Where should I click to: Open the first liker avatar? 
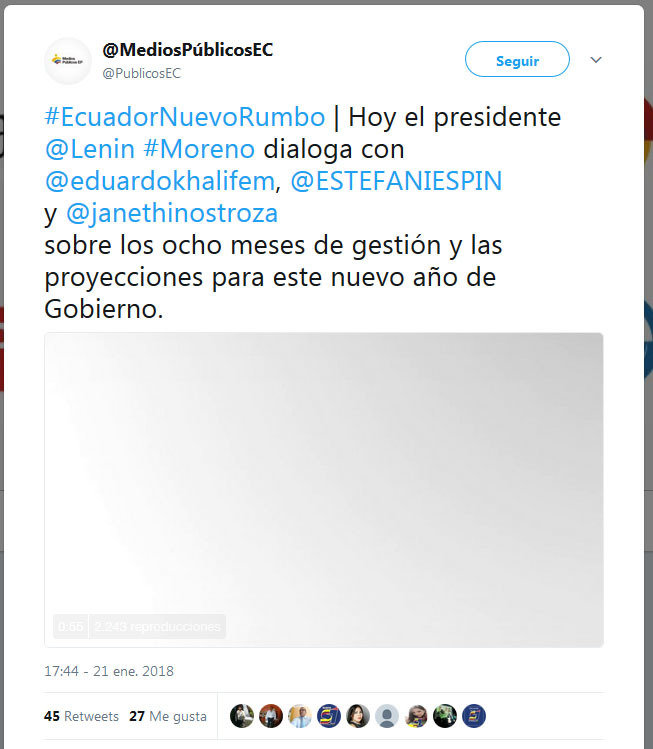[x=242, y=716]
